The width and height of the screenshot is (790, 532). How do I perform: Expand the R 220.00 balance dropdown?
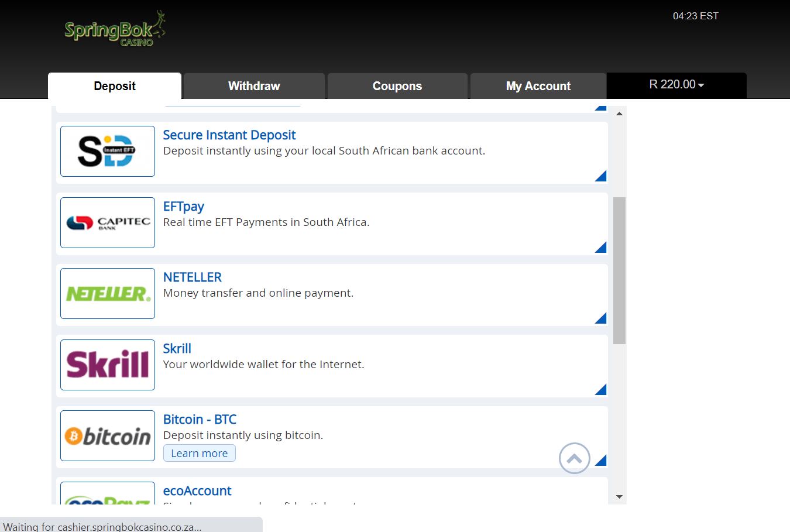point(676,85)
